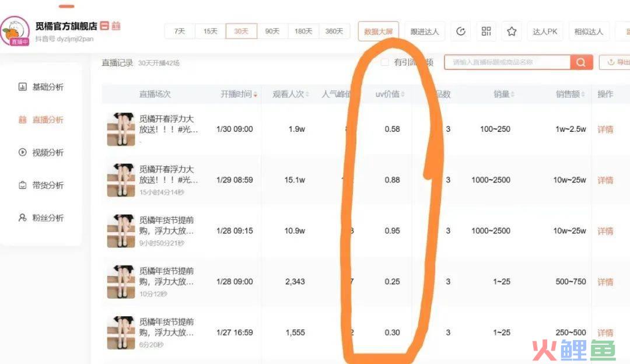The height and width of the screenshot is (364, 630).
Task: Click the 1.9w viewer count cell
Action: (296, 129)
